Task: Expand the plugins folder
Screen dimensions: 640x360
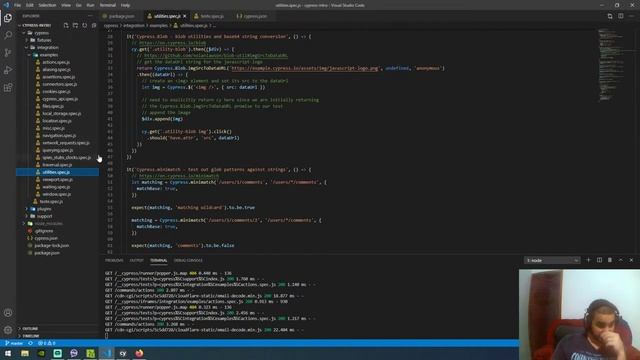Action: (x=44, y=209)
